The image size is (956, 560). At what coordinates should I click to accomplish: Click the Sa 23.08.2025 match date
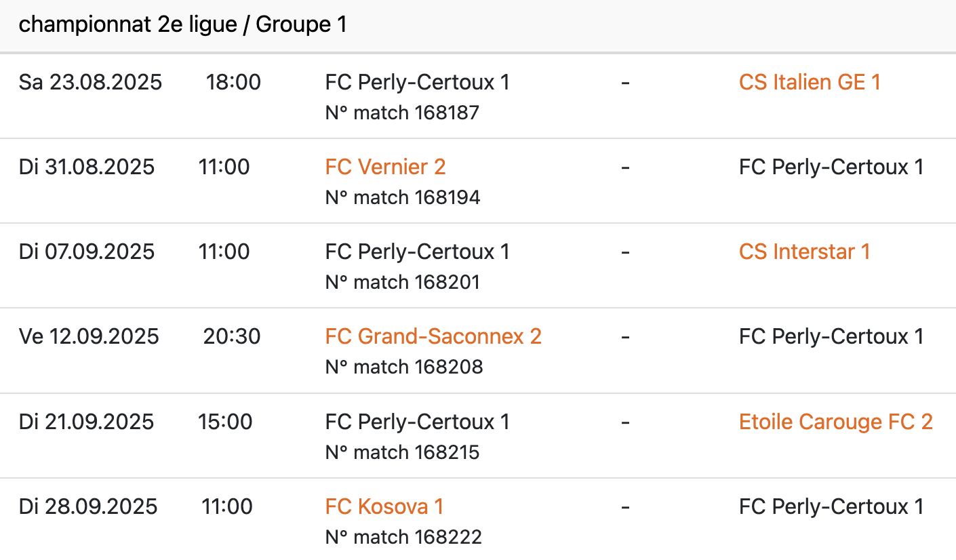pos(90,82)
